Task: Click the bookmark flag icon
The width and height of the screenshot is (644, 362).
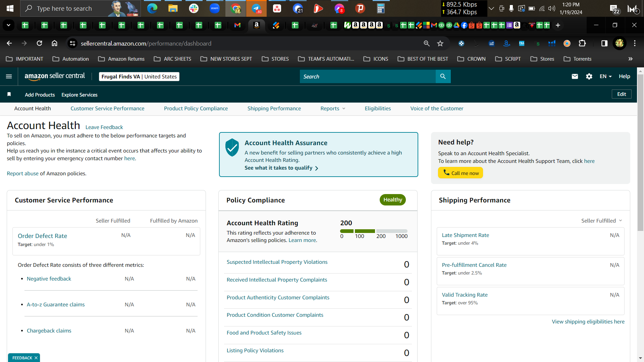Action: 9,95
